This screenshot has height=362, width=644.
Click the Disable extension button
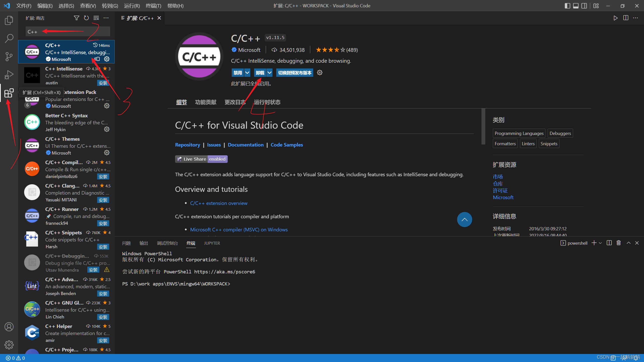237,73
